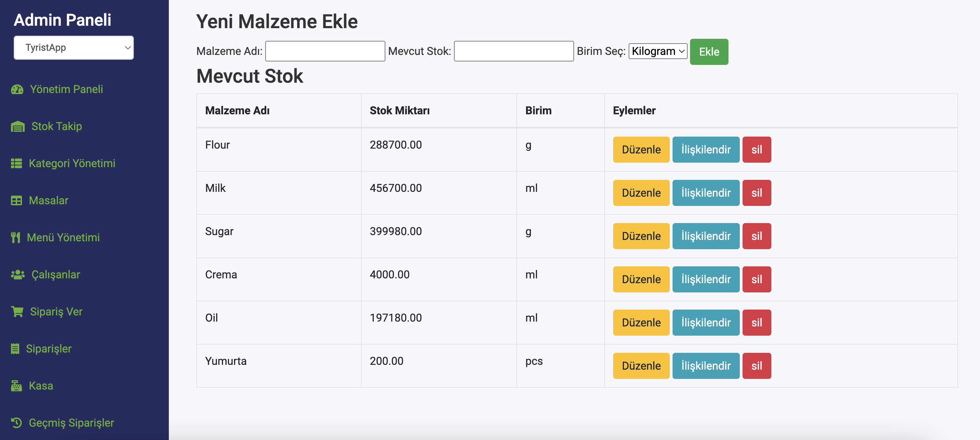
Task: Click the dashboard gauge icon for Yönetim Paneli
Action: coord(17,89)
